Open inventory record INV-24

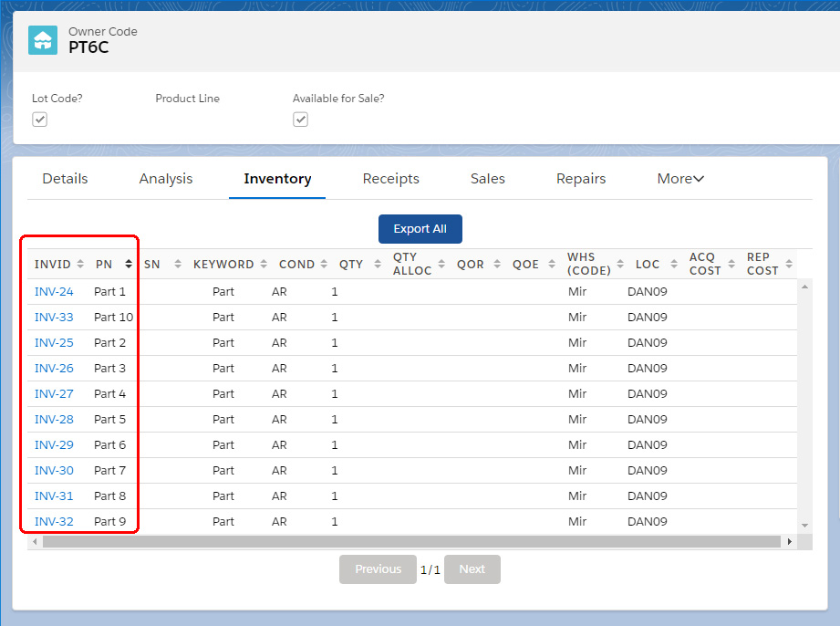pyautogui.click(x=54, y=292)
